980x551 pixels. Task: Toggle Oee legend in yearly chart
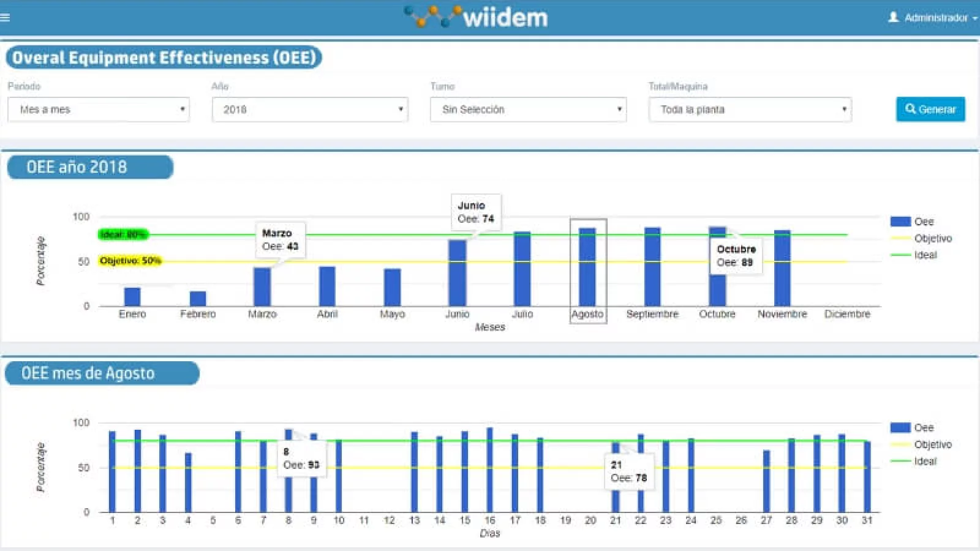[x=912, y=222]
